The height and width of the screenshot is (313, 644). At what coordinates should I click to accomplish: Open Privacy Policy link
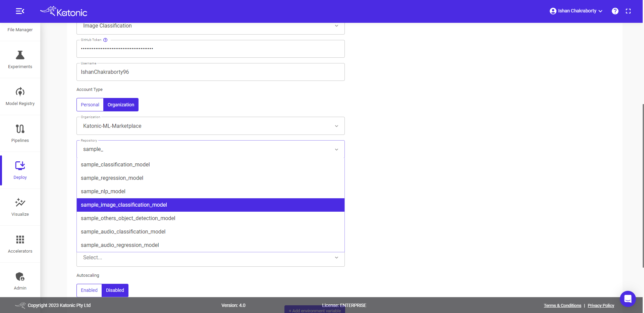(x=601, y=306)
